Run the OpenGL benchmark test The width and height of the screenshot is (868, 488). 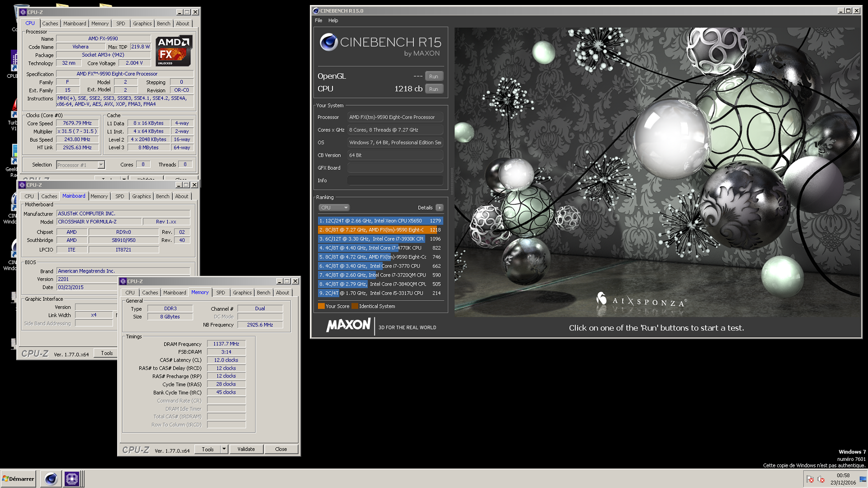coord(433,76)
